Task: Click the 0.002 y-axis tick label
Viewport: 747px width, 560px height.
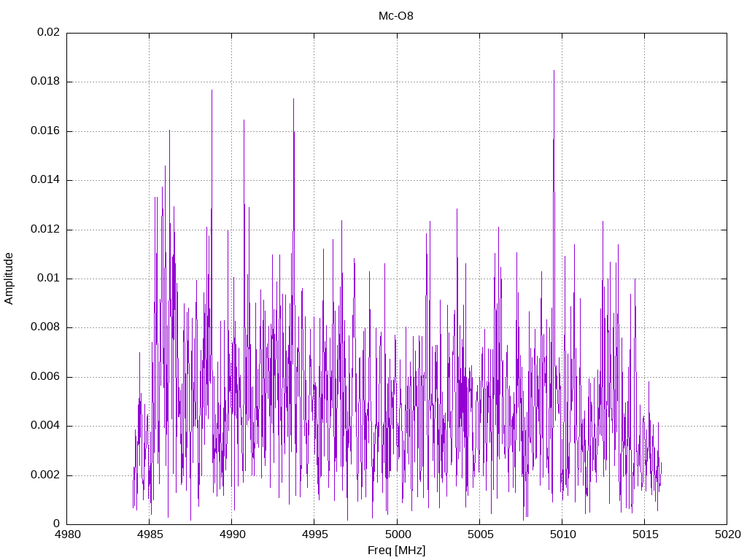Action: pyautogui.click(x=45, y=475)
